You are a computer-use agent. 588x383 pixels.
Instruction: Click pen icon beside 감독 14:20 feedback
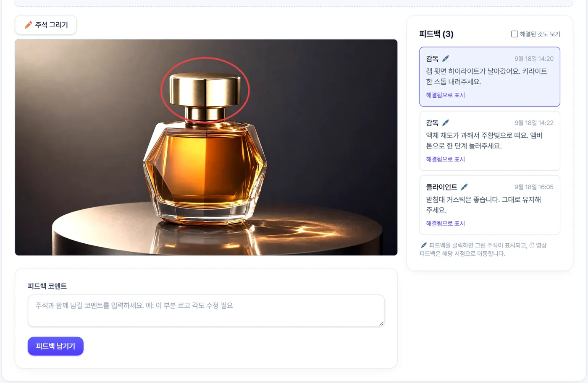click(x=446, y=59)
